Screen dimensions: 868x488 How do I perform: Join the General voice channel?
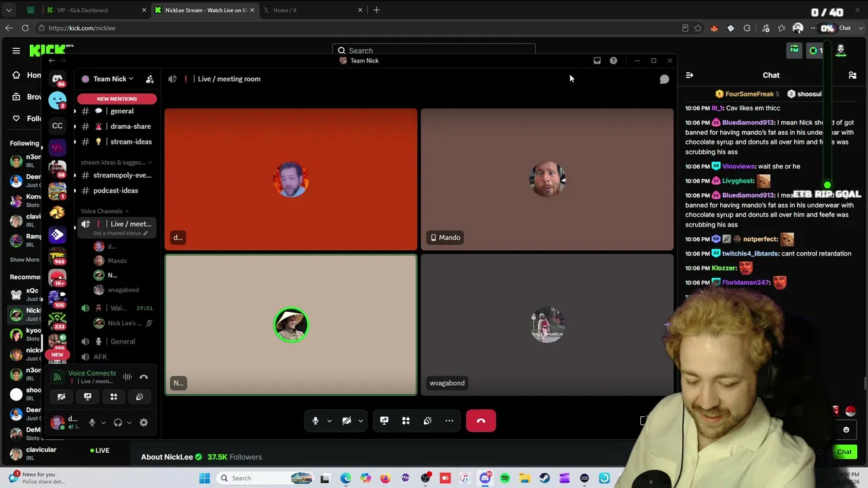tap(117, 342)
